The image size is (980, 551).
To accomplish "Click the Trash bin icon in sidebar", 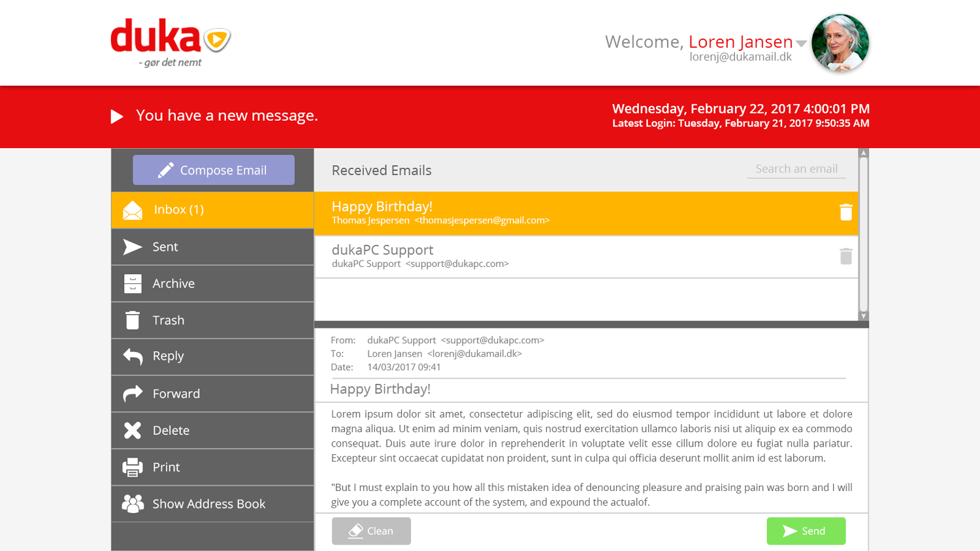I will pyautogui.click(x=133, y=320).
